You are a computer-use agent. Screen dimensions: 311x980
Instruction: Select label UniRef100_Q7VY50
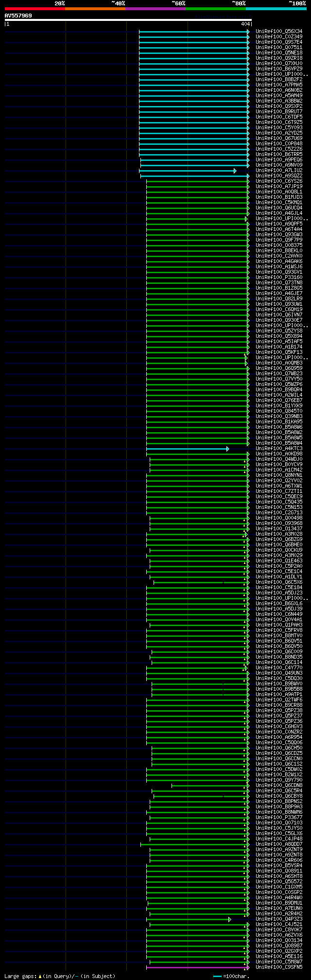coord(279,379)
